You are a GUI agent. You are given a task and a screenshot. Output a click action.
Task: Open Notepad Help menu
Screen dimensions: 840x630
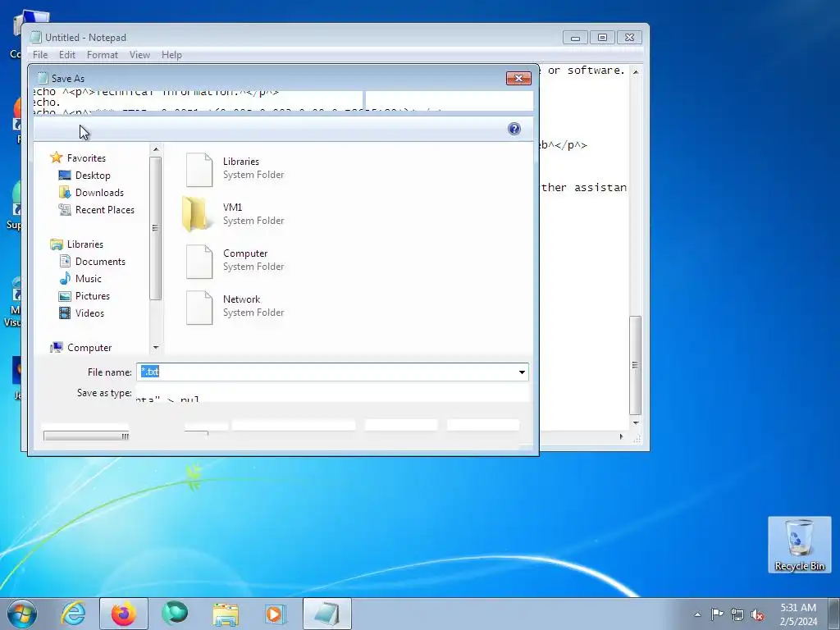click(171, 55)
